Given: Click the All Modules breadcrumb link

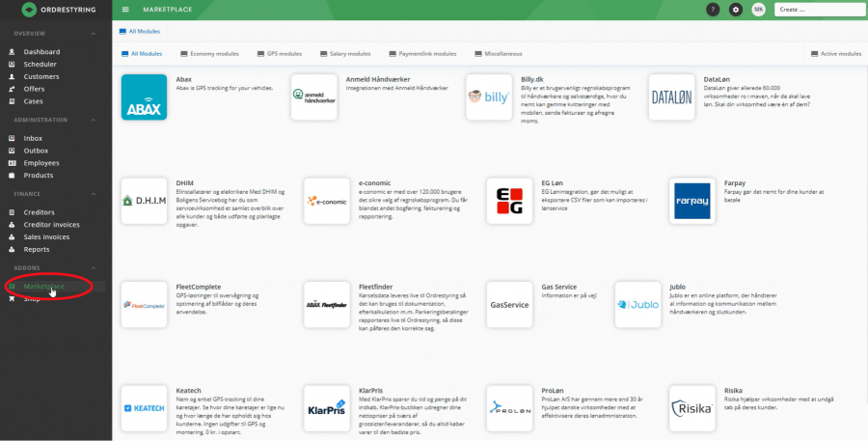Looking at the screenshot, I should click(x=140, y=32).
